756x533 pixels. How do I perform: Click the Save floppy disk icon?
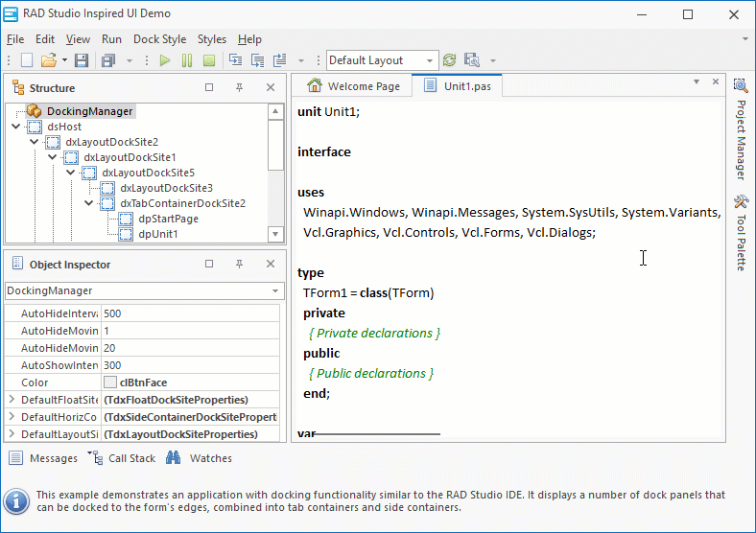click(82, 60)
